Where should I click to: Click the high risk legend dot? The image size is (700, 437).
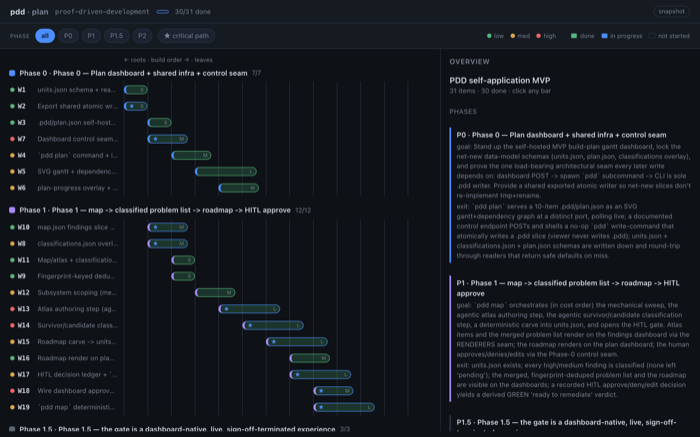[538, 36]
